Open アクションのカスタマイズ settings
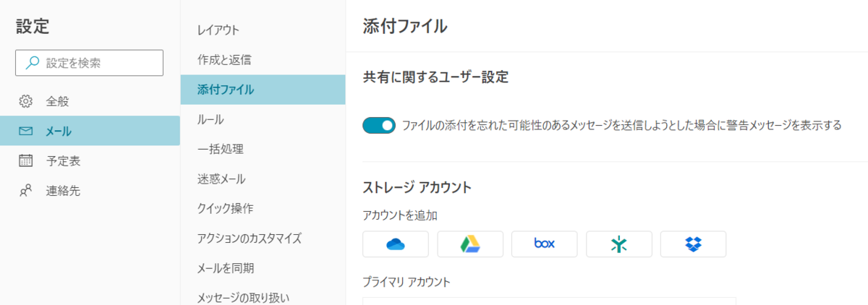The width and height of the screenshot is (868, 305). pyautogui.click(x=263, y=238)
